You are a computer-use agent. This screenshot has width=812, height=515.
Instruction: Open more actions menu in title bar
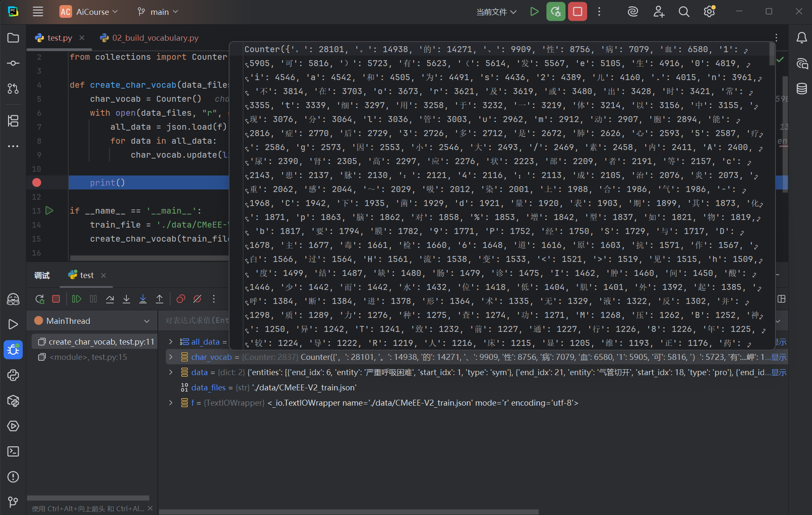coord(599,12)
